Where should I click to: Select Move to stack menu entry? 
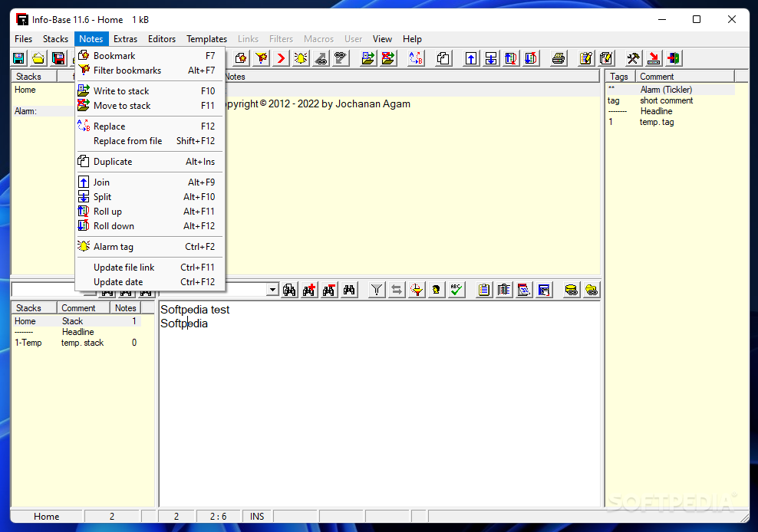pyautogui.click(x=150, y=106)
